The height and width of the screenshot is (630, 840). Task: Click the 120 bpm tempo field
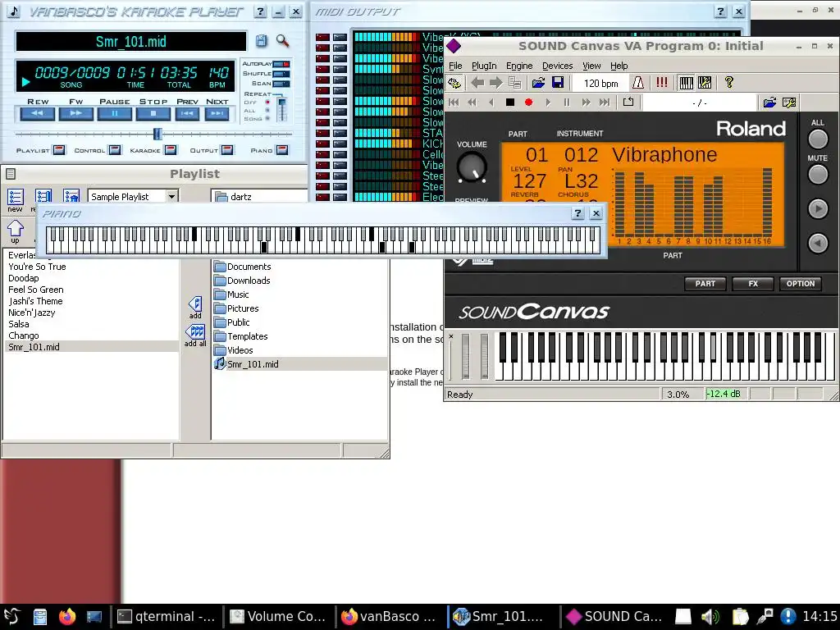point(600,83)
